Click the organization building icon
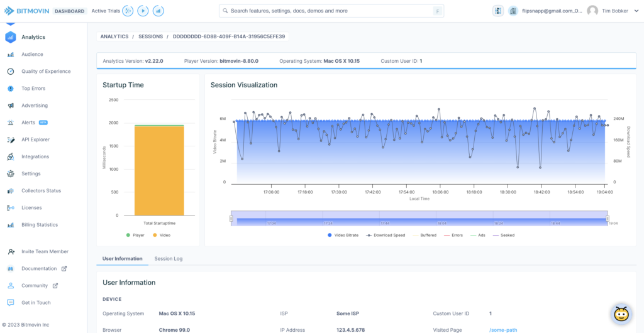 click(x=513, y=11)
